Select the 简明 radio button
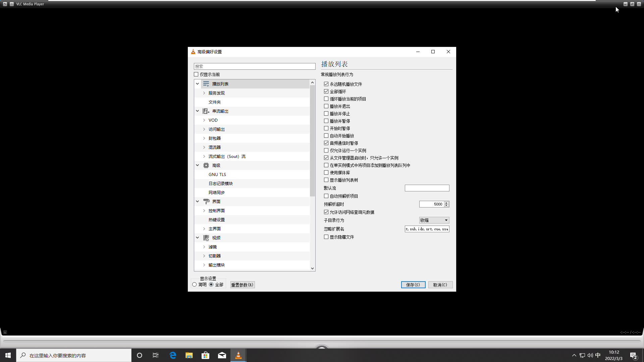 click(x=195, y=285)
